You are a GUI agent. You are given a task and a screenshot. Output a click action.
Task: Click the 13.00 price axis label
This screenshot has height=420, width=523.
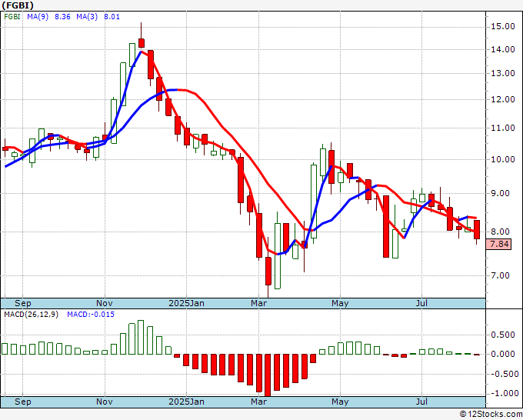coord(503,73)
